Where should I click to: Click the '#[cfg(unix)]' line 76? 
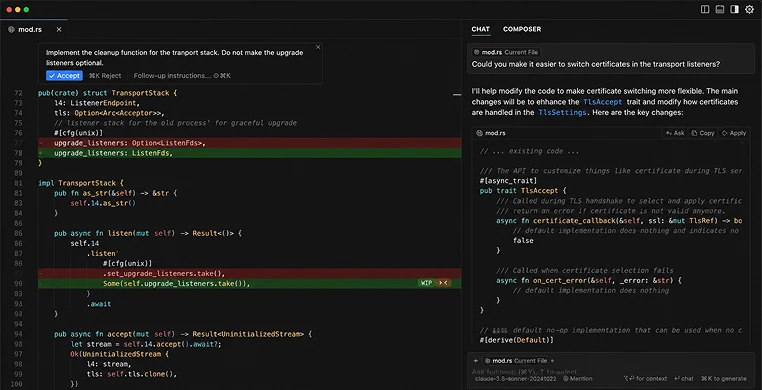click(78, 133)
